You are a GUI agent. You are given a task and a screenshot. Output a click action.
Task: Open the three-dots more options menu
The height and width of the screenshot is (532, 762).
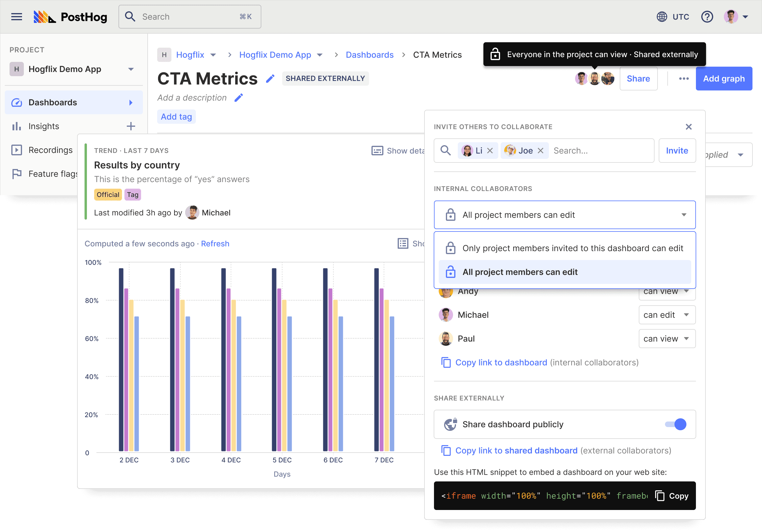pyautogui.click(x=684, y=79)
